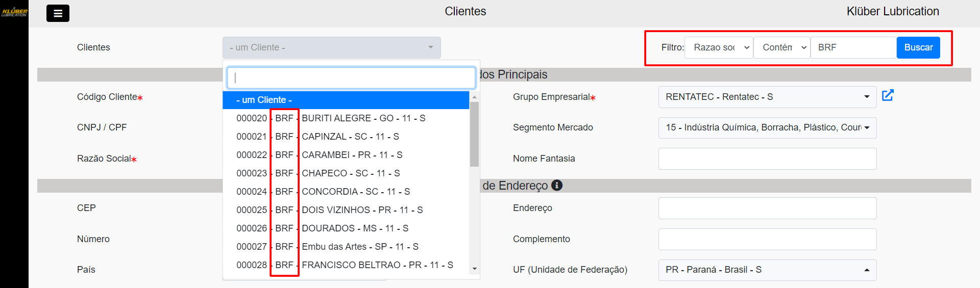Expand the Grupo Empresarial dropdown
Screen dimensions: 980x288
tap(767, 97)
